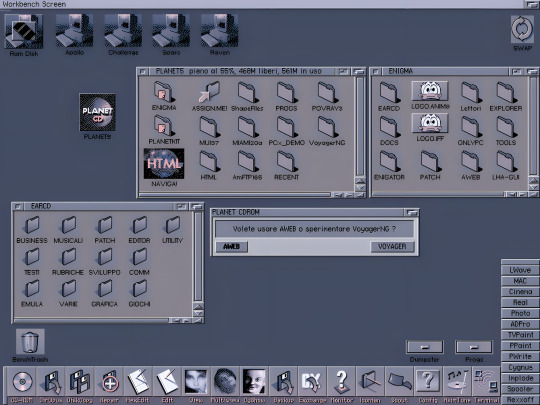Open the NAVIGA! HTML icon in PLANET5

point(164,164)
